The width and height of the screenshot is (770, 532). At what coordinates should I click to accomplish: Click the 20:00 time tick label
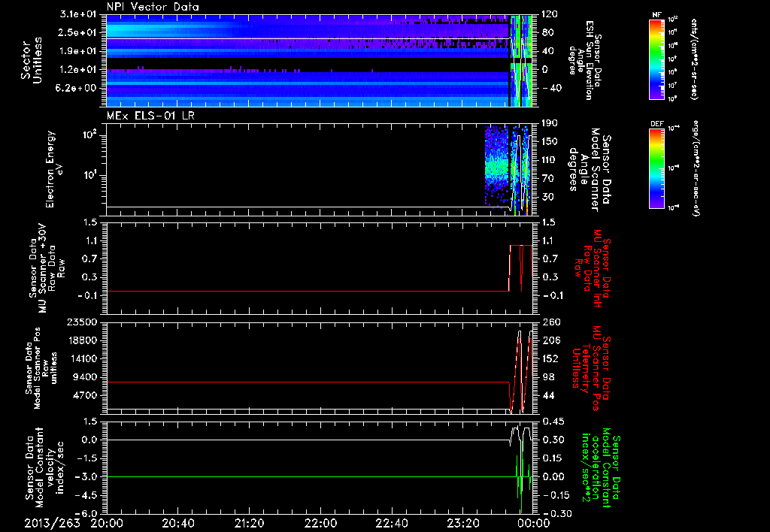click(x=107, y=523)
